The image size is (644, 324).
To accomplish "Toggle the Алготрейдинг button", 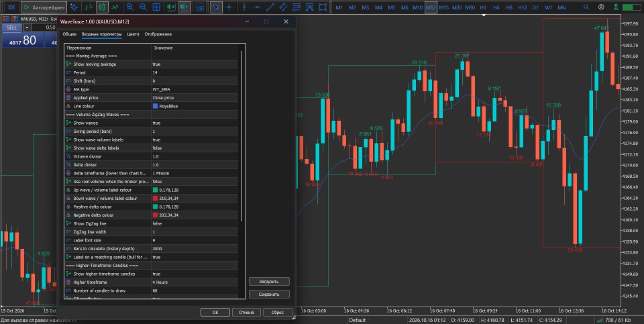I will 43,7.
